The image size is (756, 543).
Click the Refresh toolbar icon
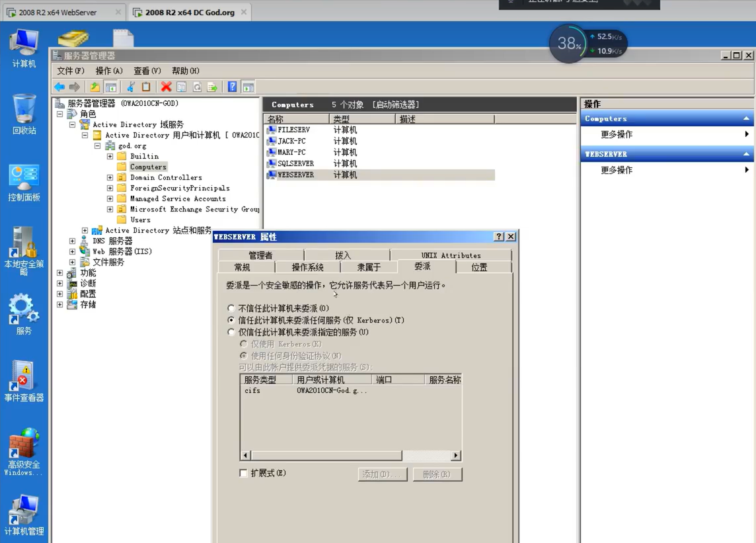[x=197, y=87]
